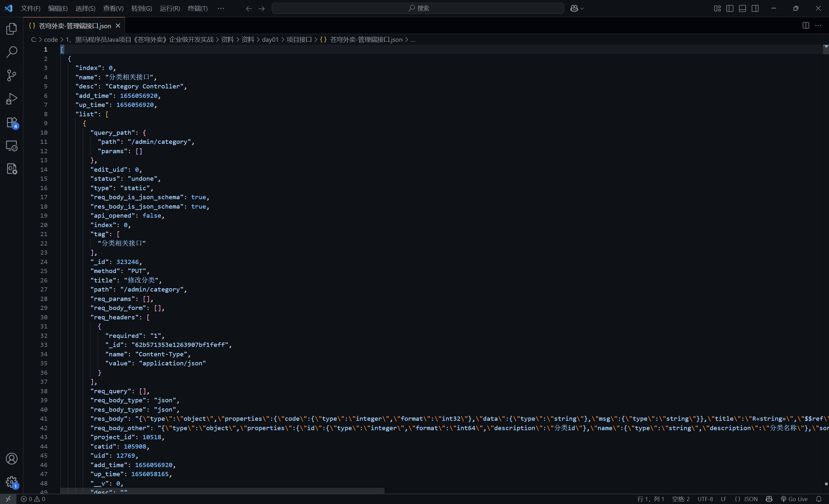
Task: Open the Search view in activity bar
Action: (11, 52)
